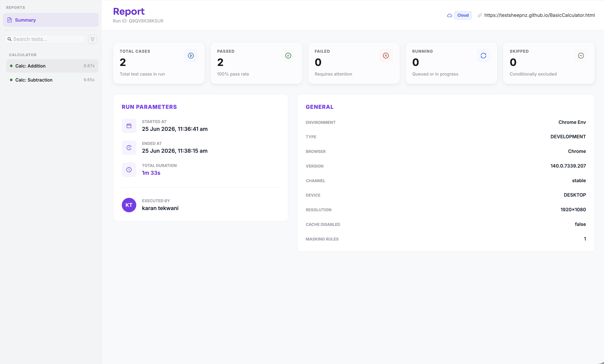
Task: Click the stable channel value
Action: [x=579, y=181]
